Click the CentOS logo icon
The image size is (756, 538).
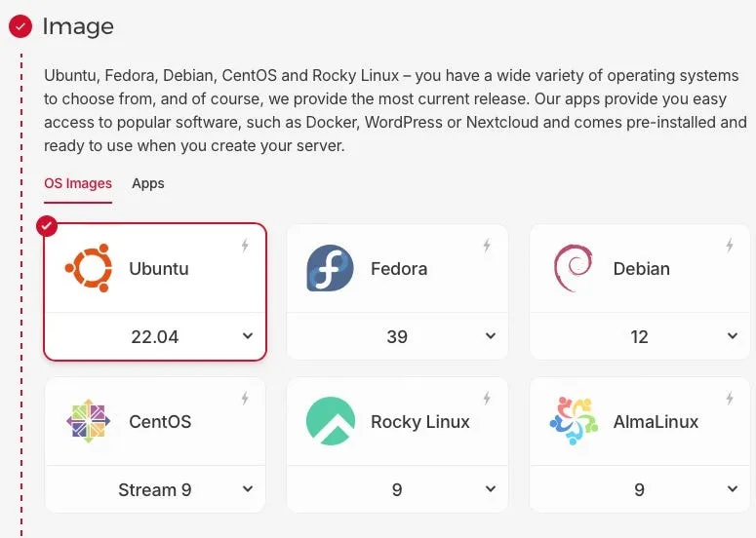click(x=88, y=421)
